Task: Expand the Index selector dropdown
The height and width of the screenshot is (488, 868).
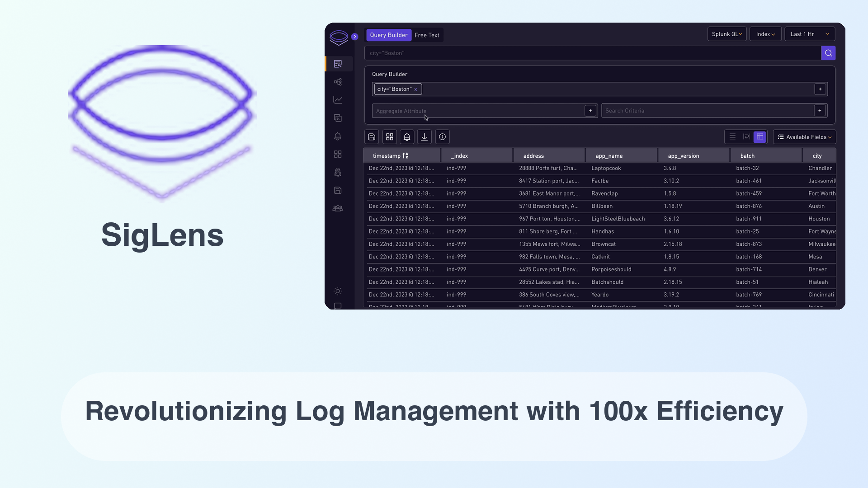Action: pos(765,34)
